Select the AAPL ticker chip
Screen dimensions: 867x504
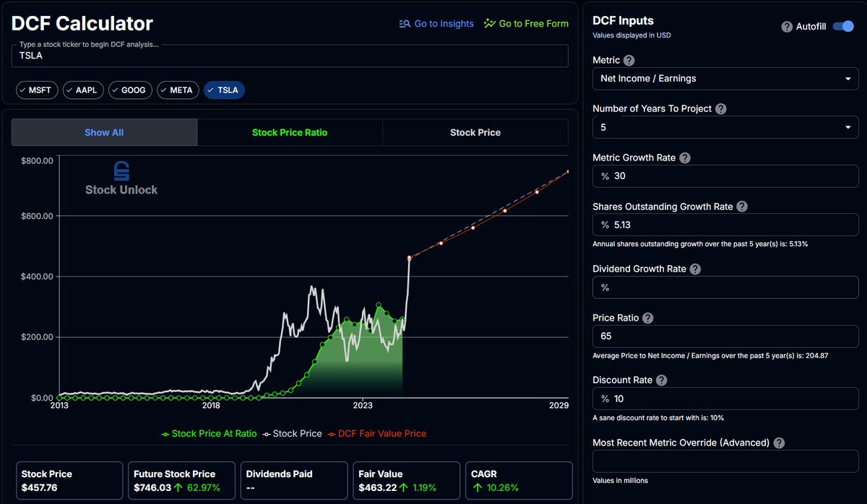tap(83, 90)
